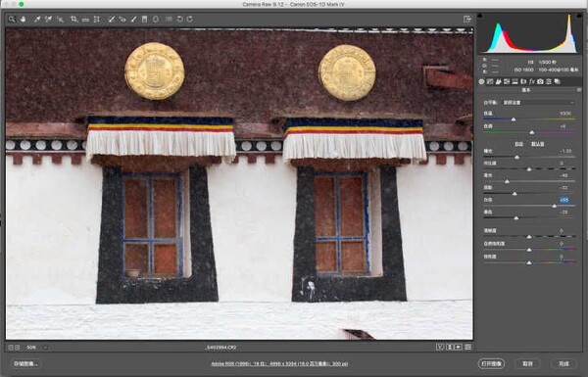Click the Default tone link

tap(538, 144)
